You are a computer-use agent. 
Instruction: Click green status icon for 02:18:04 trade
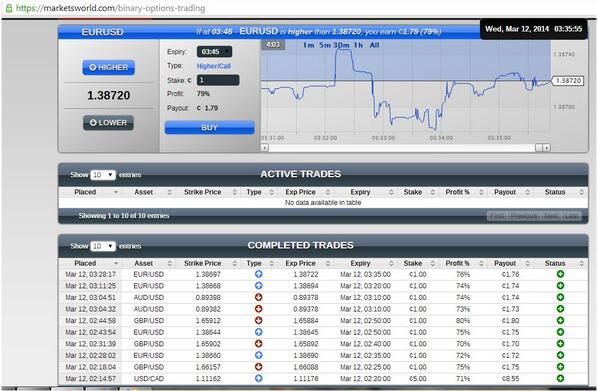(x=560, y=367)
